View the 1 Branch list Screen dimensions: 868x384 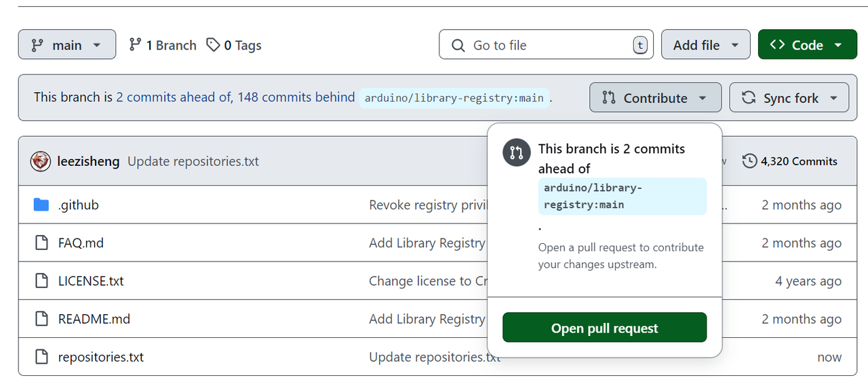163,45
